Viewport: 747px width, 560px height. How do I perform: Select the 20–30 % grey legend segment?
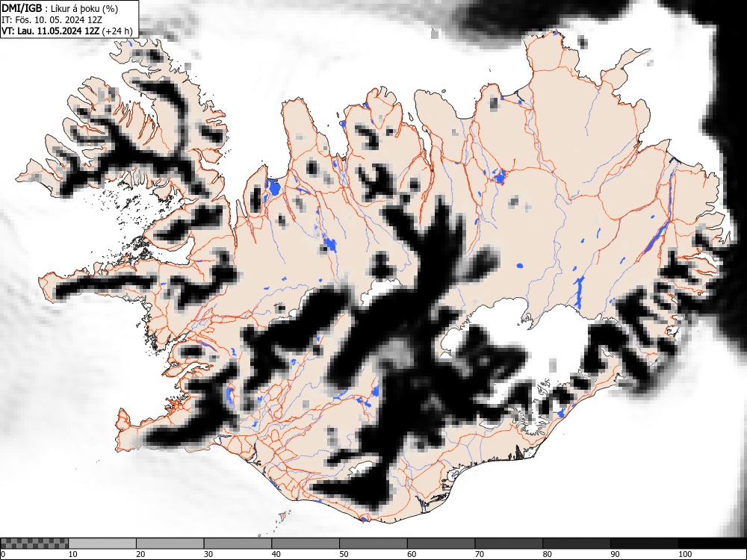170,544
